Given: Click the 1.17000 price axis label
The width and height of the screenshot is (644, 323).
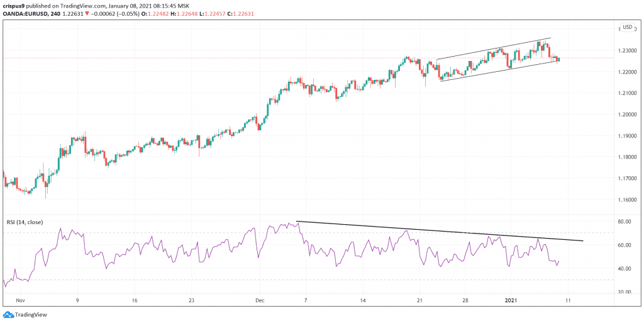Looking at the screenshot, I should pos(628,178).
